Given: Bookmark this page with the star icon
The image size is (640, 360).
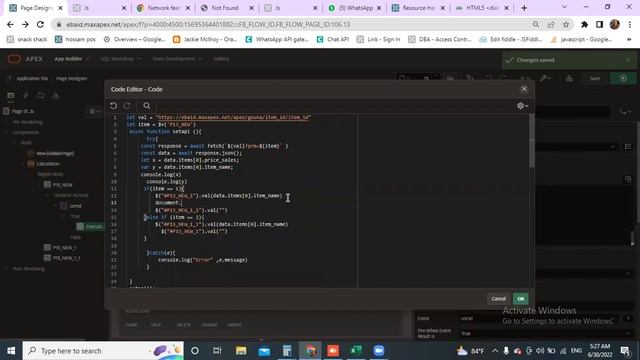Looking at the screenshot, I should coord(566,24).
